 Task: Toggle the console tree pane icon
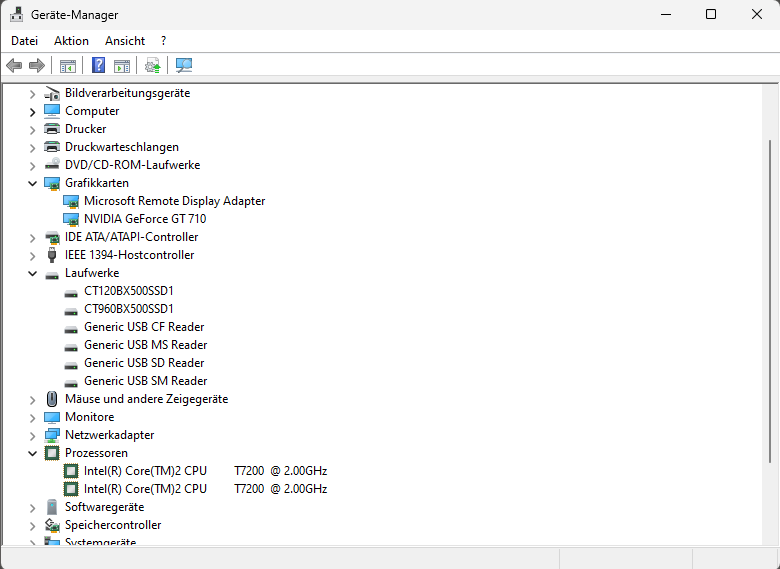[x=68, y=66]
